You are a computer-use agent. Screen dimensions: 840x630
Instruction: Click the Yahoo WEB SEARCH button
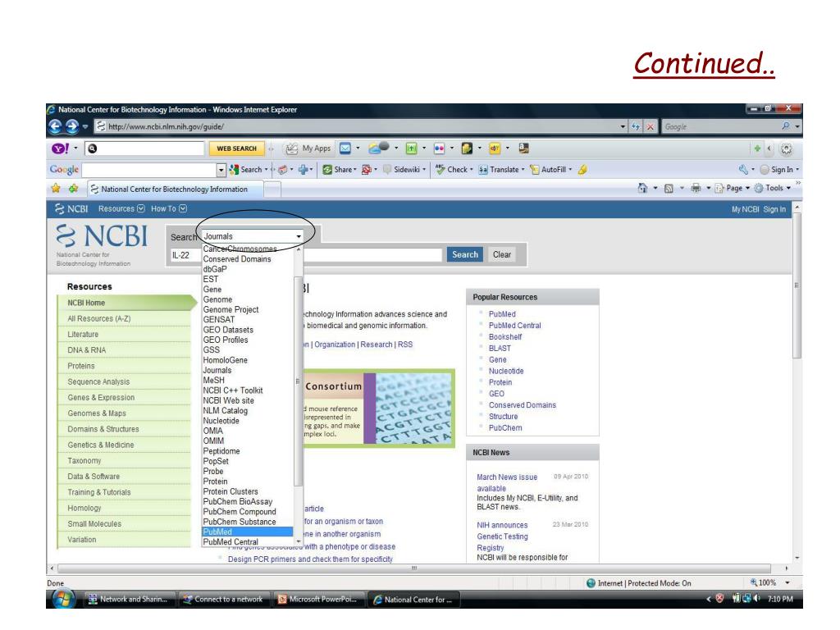pos(236,148)
